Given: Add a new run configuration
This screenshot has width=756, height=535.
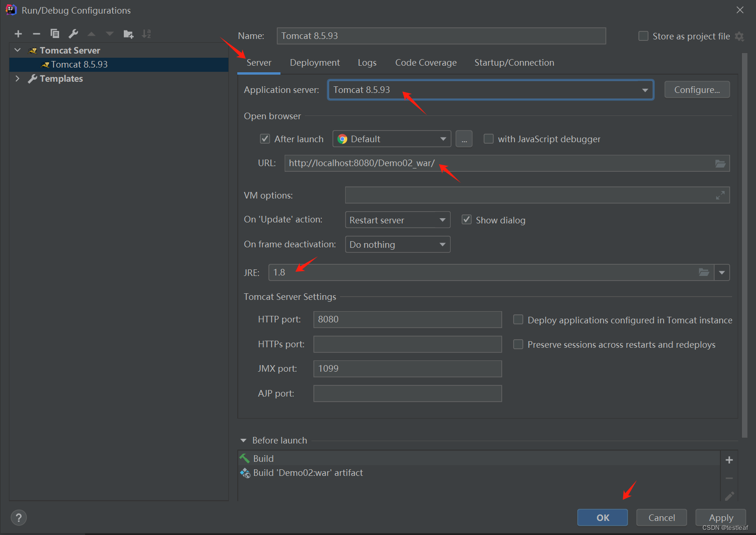Looking at the screenshot, I should pyautogui.click(x=18, y=34).
